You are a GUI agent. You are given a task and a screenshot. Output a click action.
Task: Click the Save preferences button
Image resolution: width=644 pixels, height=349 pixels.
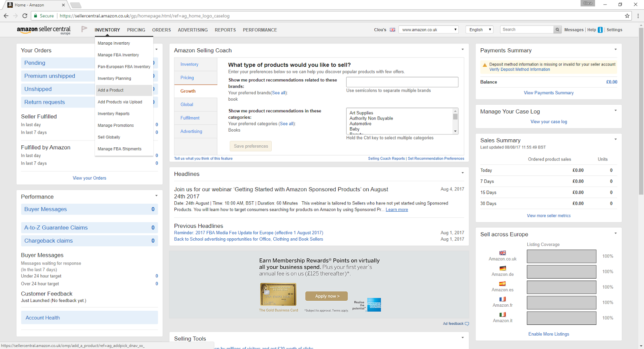click(251, 146)
